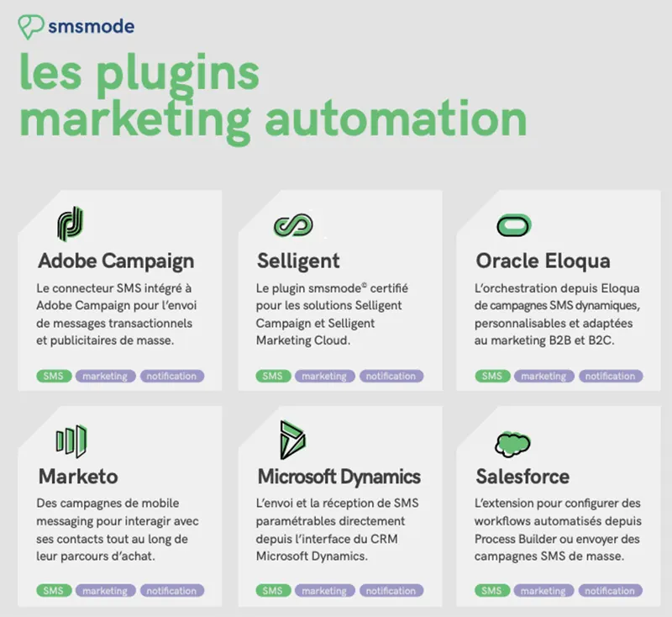Click the Marketo bars logo icon
Image resolution: width=672 pixels, height=617 pixels.
point(71,441)
